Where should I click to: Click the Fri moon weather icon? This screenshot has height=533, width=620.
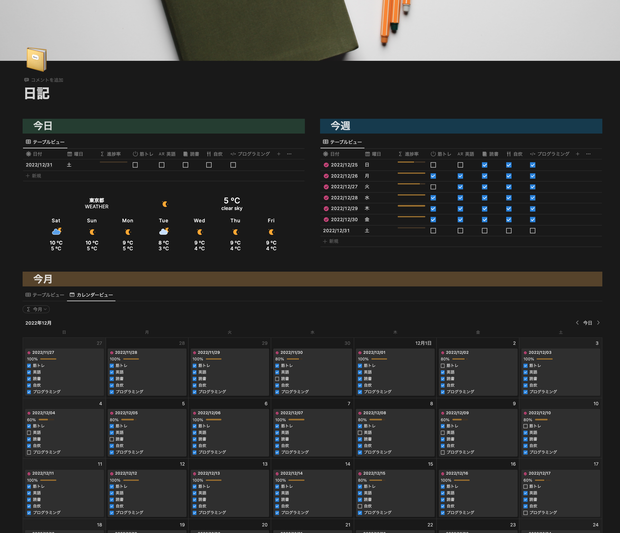click(x=271, y=232)
